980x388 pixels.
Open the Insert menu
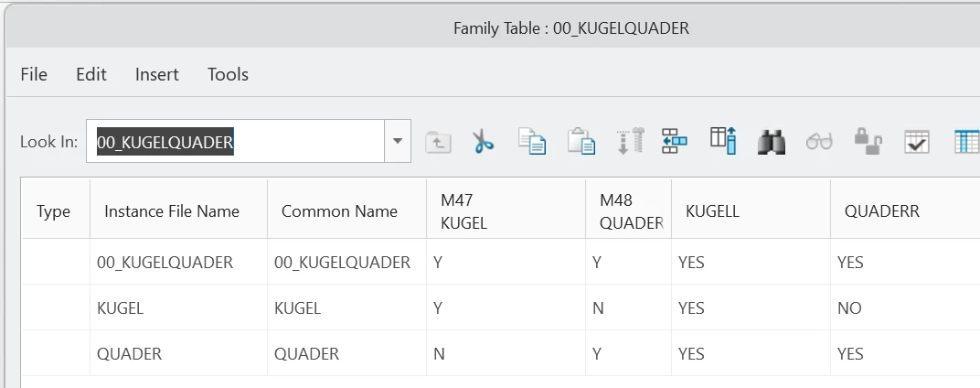pos(157,74)
